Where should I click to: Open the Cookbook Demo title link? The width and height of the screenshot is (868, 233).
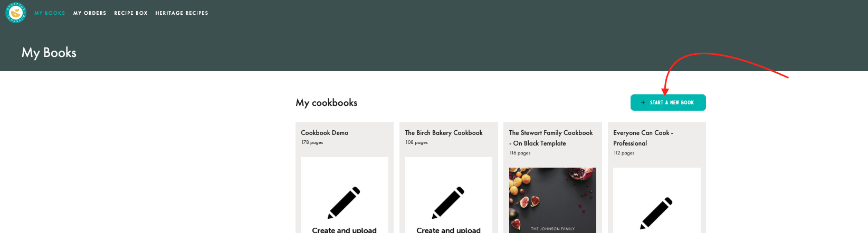(x=325, y=133)
